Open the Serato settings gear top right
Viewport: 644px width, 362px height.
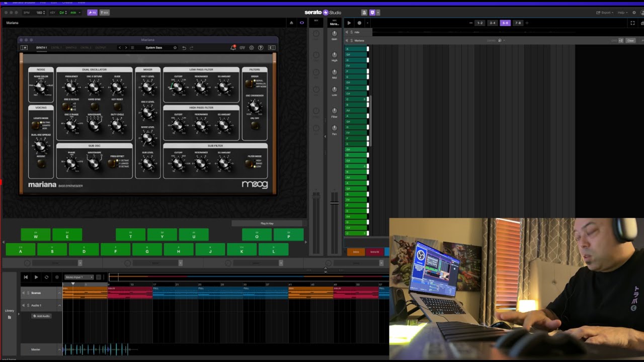tap(633, 13)
